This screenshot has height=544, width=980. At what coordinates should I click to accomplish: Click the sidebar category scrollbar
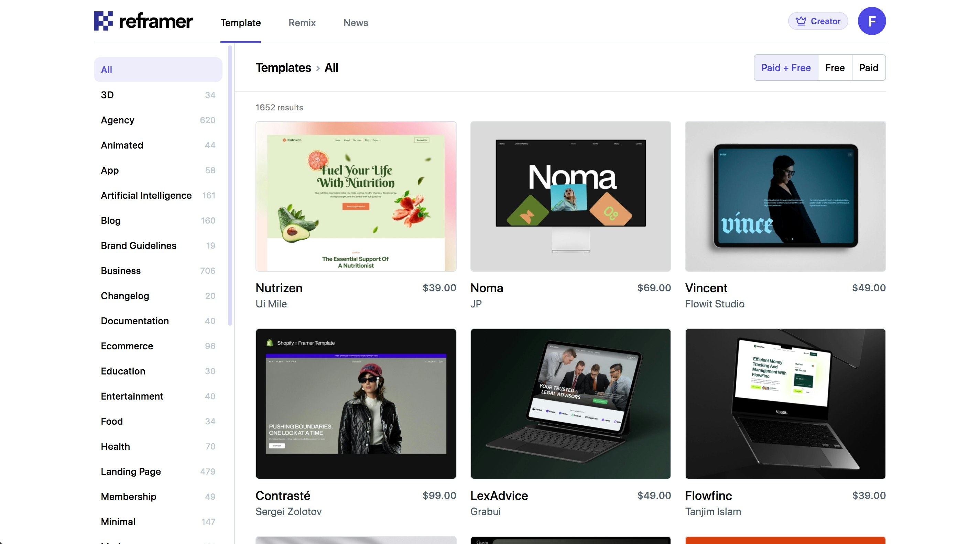pyautogui.click(x=230, y=186)
